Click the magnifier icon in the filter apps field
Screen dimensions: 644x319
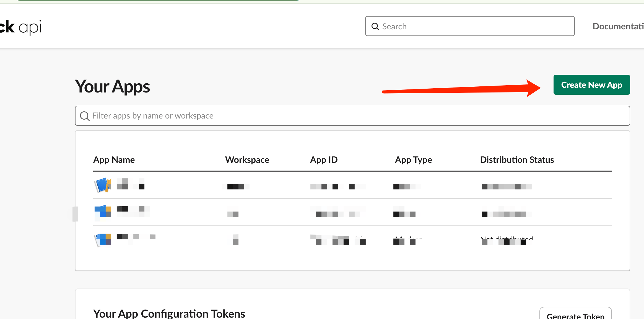(85, 116)
